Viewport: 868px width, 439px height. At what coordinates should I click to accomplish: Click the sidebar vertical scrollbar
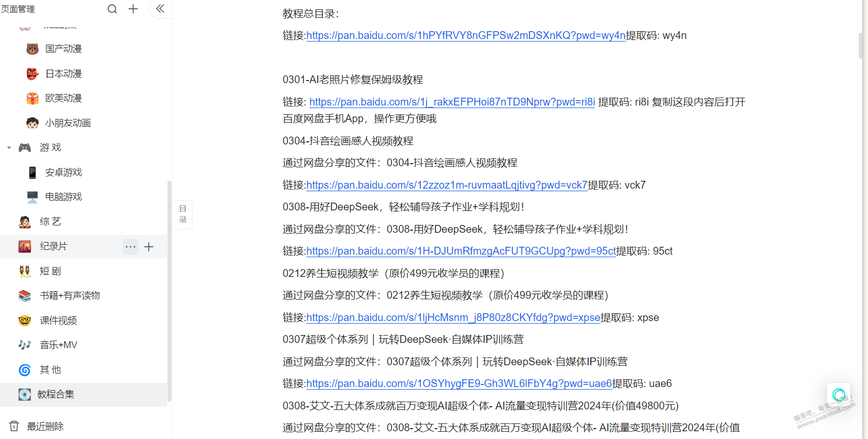pyautogui.click(x=169, y=291)
